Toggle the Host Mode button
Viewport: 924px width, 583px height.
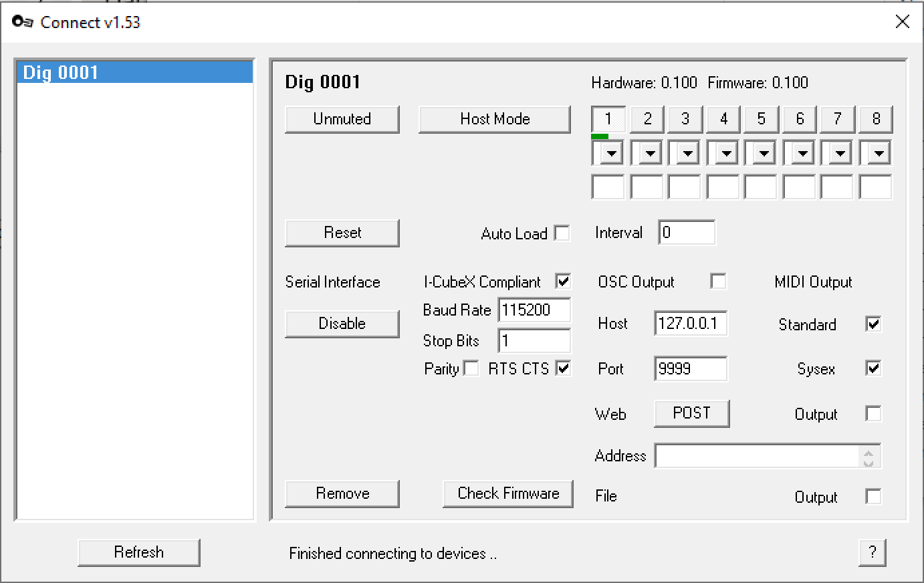point(495,119)
